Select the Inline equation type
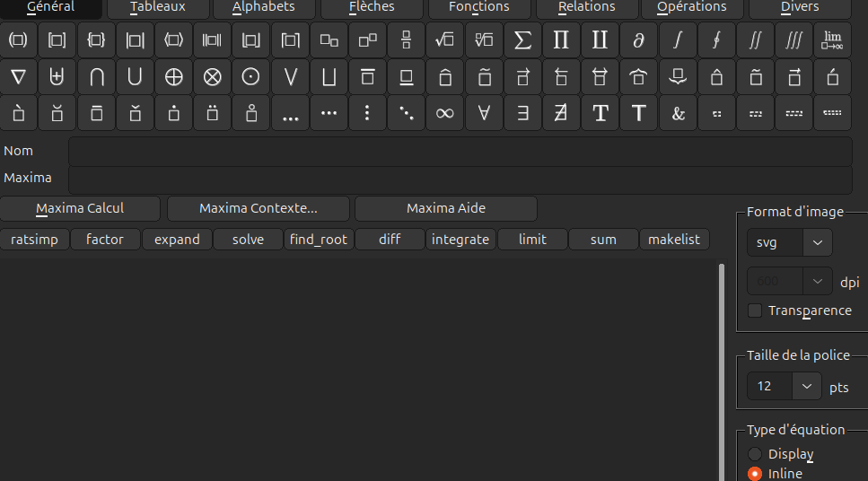Image resolution: width=868 pixels, height=481 pixels. [755, 473]
